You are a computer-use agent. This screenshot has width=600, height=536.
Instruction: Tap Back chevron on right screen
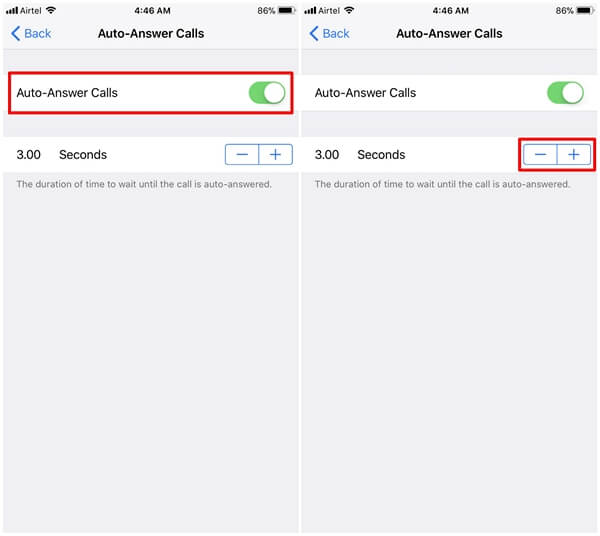click(314, 34)
